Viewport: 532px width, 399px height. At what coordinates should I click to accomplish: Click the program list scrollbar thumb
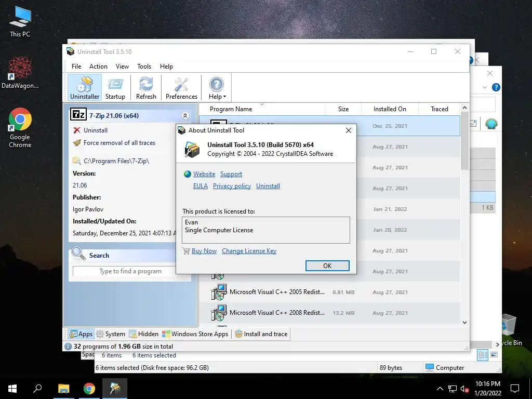tap(464, 141)
